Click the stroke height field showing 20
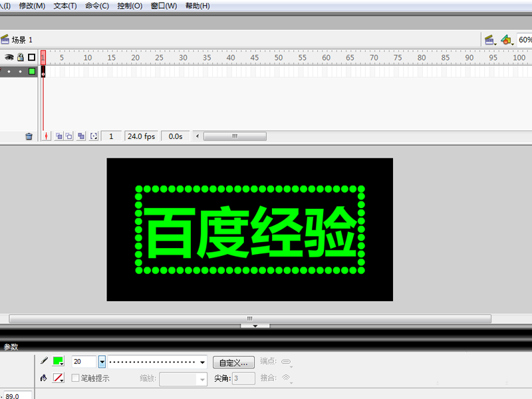 (84, 362)
